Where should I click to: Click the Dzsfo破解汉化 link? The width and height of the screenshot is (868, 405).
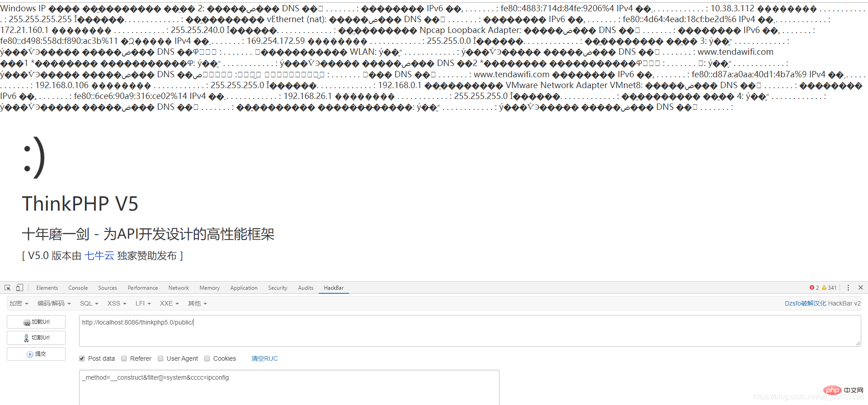click(805, 303)
